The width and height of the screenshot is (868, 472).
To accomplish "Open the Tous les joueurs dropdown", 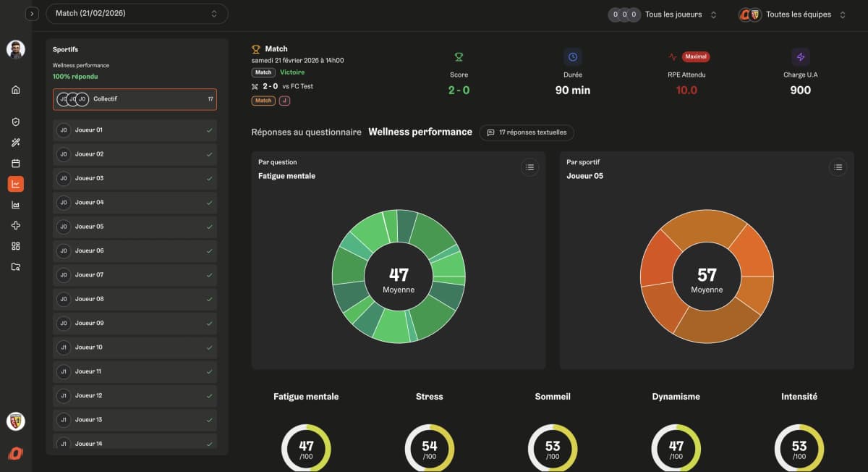I will click(x=663, y=14).
